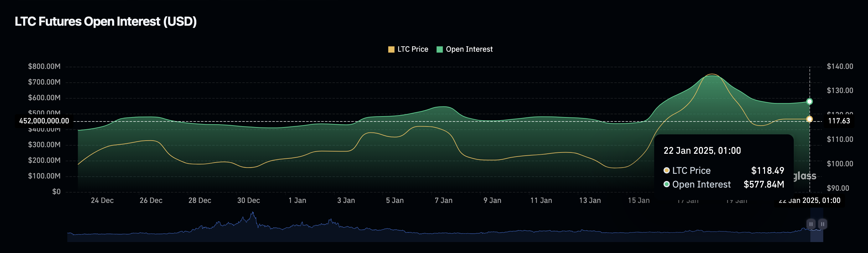
Task: Click the 24 Dec date axis label
Action: coord(102,200)
